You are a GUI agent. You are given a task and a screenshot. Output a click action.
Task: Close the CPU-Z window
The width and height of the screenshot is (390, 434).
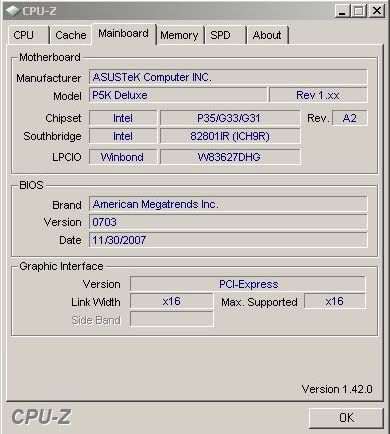click(377, 11)
